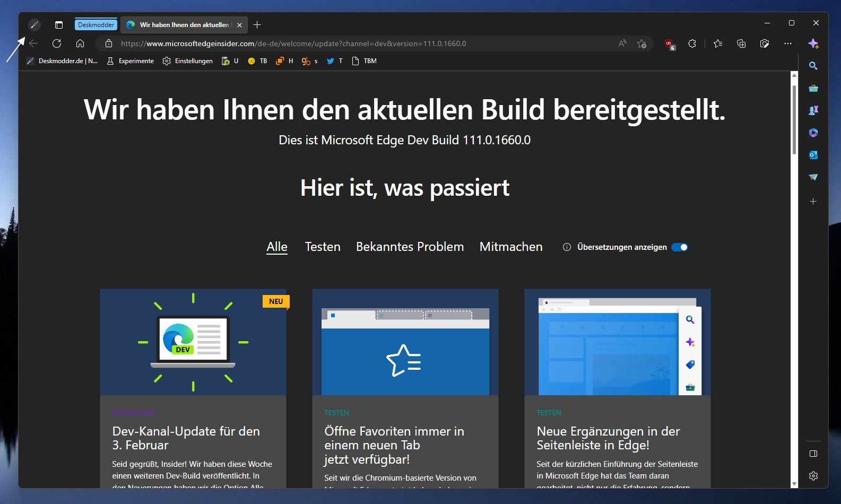Open Drop in the sidebar
The image size is (841, 504).
(x=813, y=177)
